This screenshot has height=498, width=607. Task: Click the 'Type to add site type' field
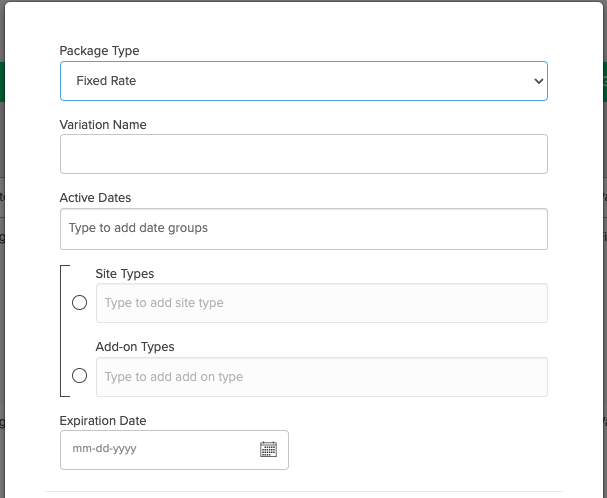coord(321,303)
